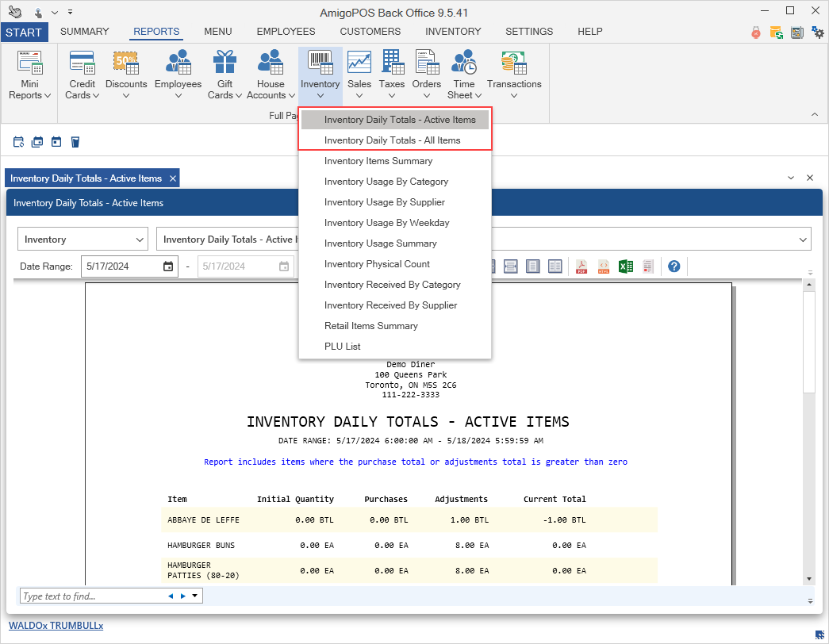Open the Time Sheet reports
Image resolution: width=829 pixels, height=644 pixels.
[x=463, y=75]
